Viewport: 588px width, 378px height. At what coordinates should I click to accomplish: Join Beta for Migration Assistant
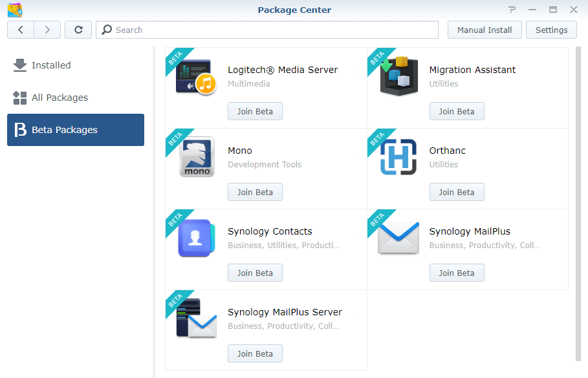coord(457,111)
